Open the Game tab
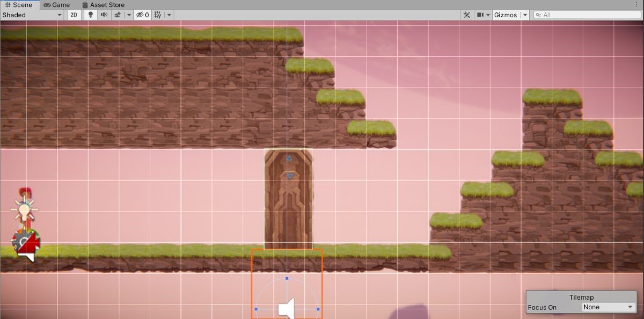Image resolution: width=644 pixels, height=319 pixels. pos(56,5)
